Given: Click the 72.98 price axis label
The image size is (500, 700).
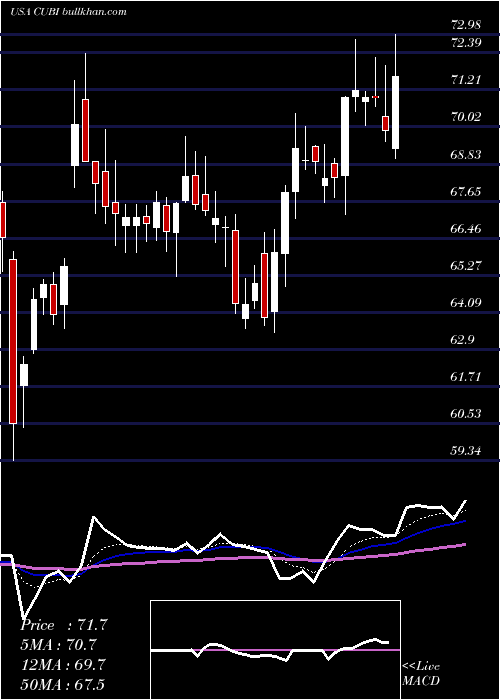Looking at the screenshot, I should coord(466,25).
